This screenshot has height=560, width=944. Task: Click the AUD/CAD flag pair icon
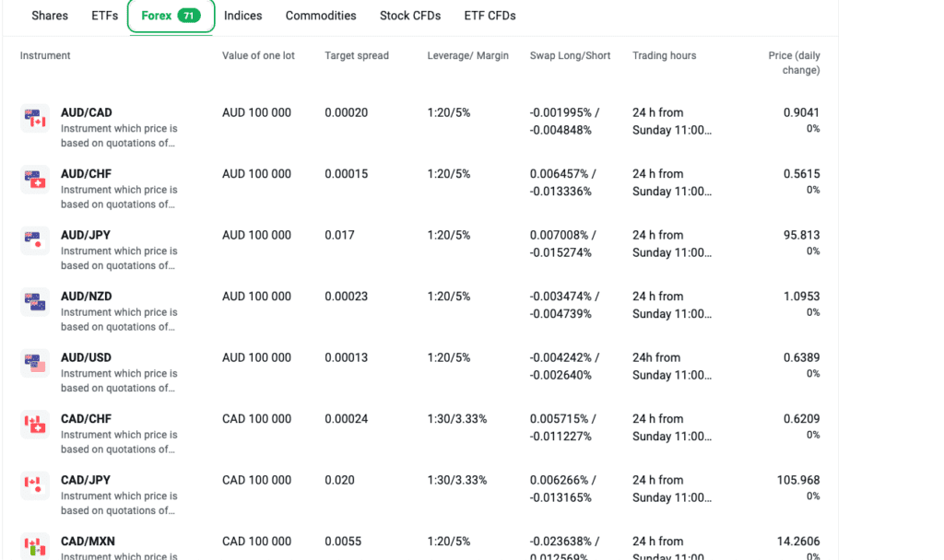tap(35, 119)
